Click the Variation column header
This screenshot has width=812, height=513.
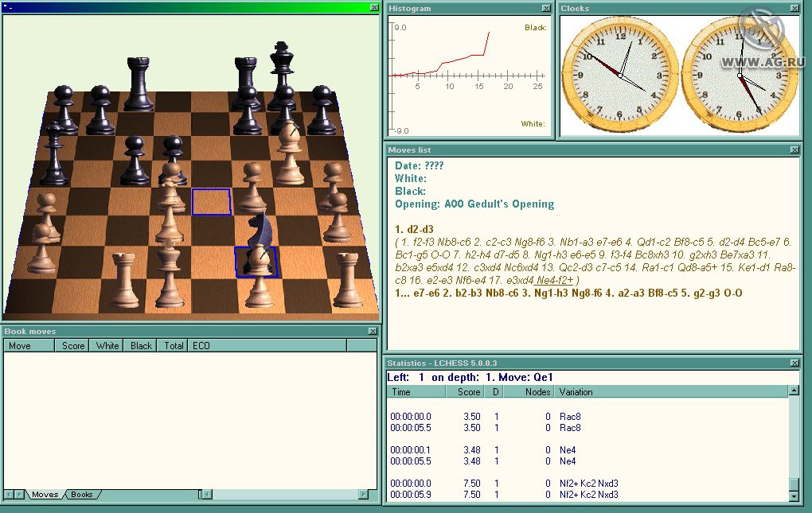pos(671,392)
